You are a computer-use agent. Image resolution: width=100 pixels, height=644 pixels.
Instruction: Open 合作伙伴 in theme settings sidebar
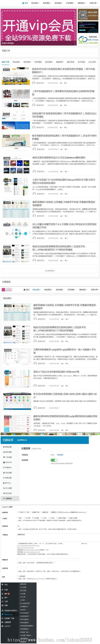(7, 462)
